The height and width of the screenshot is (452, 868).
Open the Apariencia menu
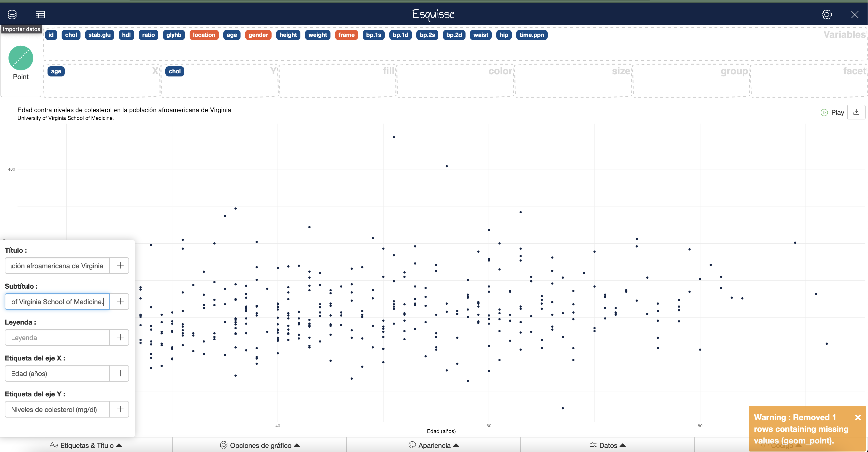coord(434,445)
